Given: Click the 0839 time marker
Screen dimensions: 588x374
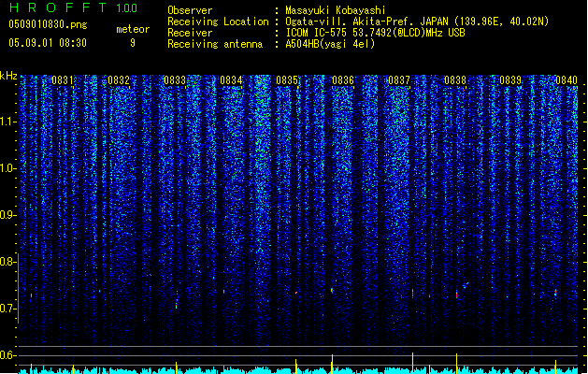Looking at the screenshot, I should click(x=510, y=80).
